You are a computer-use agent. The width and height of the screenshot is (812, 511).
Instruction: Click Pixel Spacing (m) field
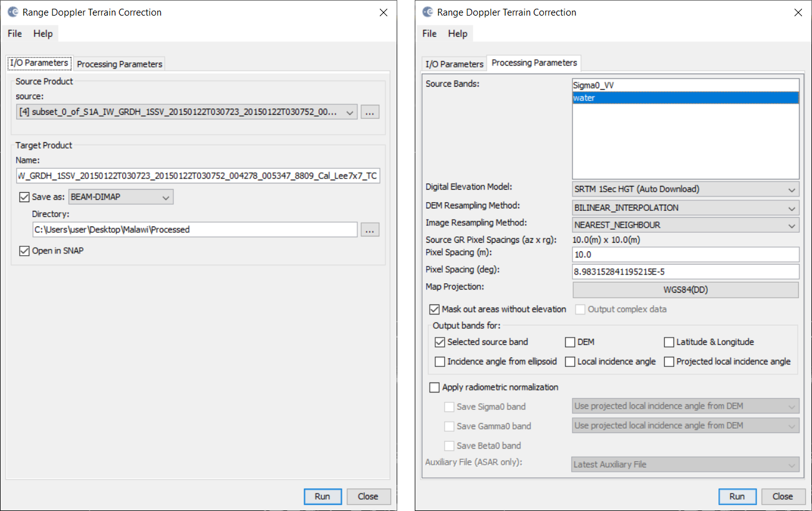point(685,255)
